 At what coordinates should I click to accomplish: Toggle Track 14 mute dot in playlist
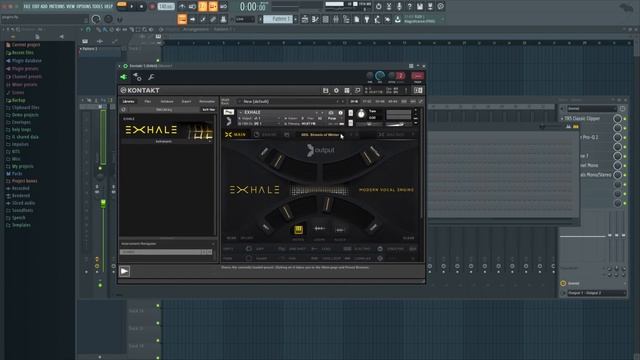tap(158, 306)
